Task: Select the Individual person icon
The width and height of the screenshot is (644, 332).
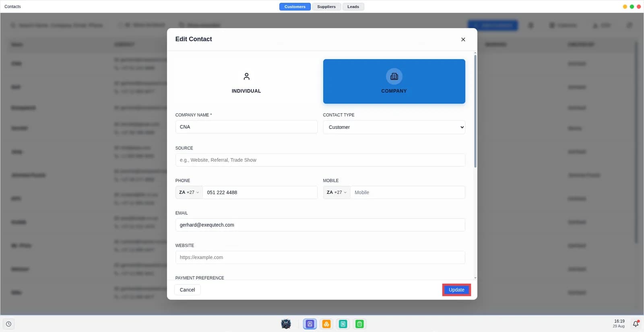Action: click(246, 76)
